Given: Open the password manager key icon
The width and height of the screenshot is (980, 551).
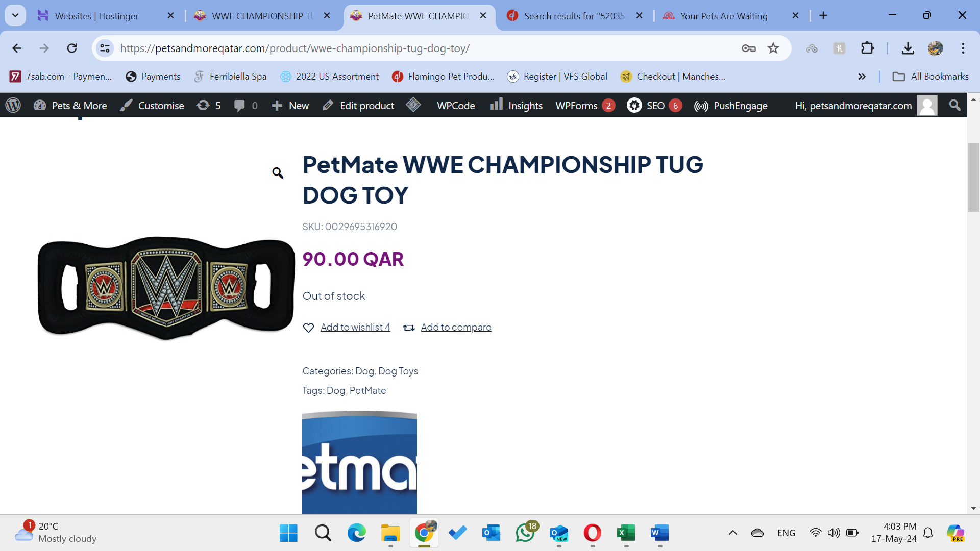Looking at the screenshot, I should point(749,48).
